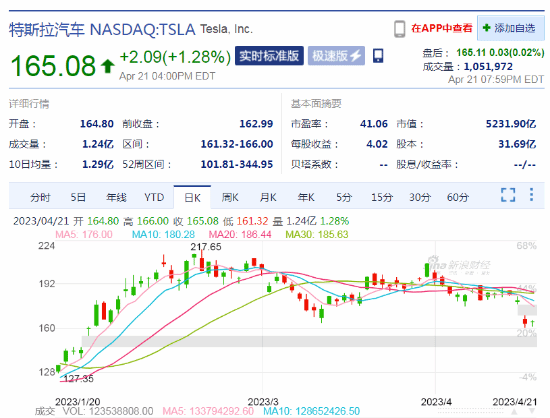Open the 在APP中查看 link
550x418 pixels.
pos(442,28)
